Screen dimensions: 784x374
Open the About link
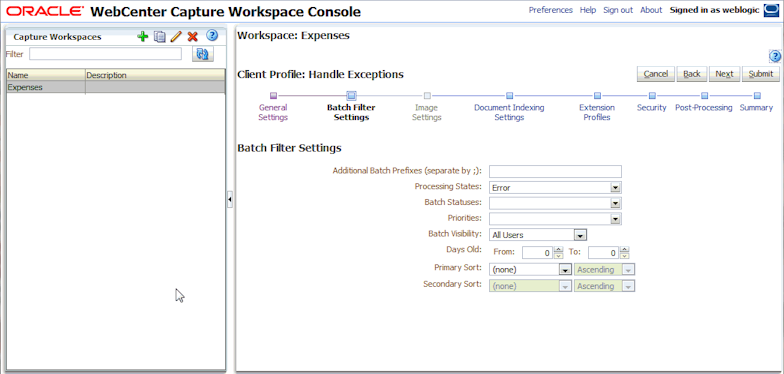[x=651, y=10]
